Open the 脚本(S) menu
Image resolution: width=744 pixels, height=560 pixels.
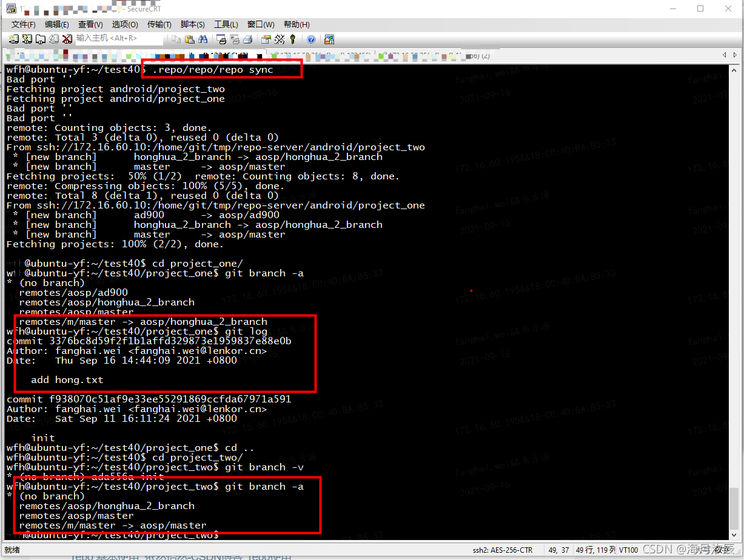point(193,24)
